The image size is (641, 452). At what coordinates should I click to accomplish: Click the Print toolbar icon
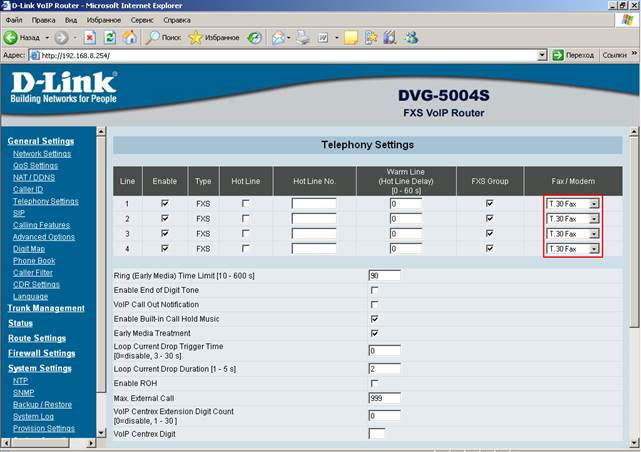coord(301,37)
